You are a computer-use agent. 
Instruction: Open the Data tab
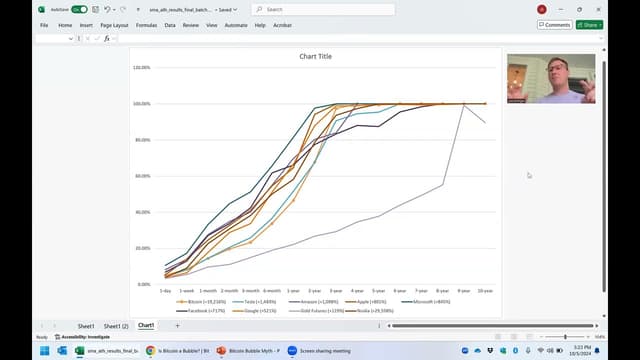pyautogui.click(x=170, y=25)
